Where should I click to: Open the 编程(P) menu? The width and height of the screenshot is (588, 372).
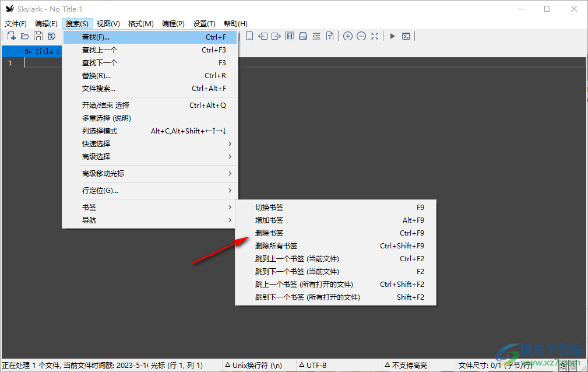pos(173,24)
